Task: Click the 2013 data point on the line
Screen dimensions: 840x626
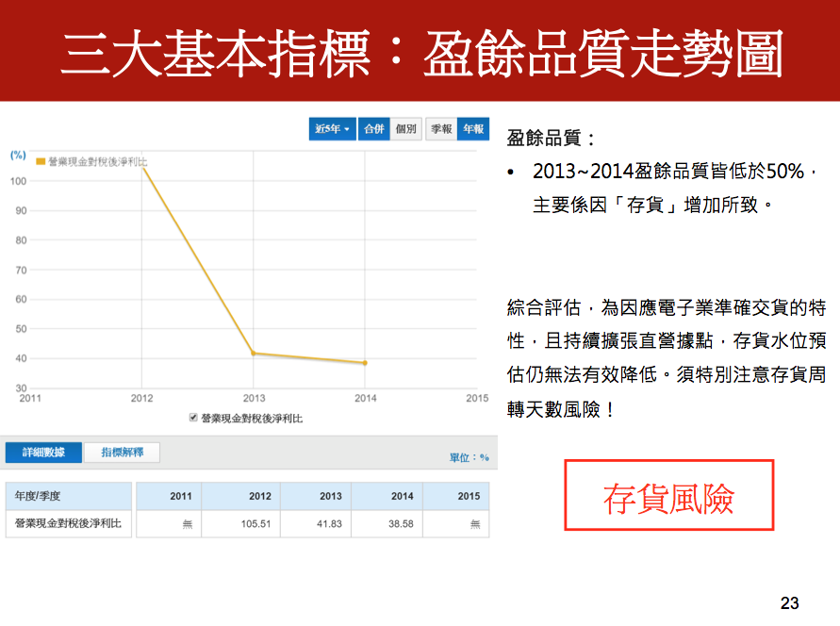Action: [x=254, y=354]
